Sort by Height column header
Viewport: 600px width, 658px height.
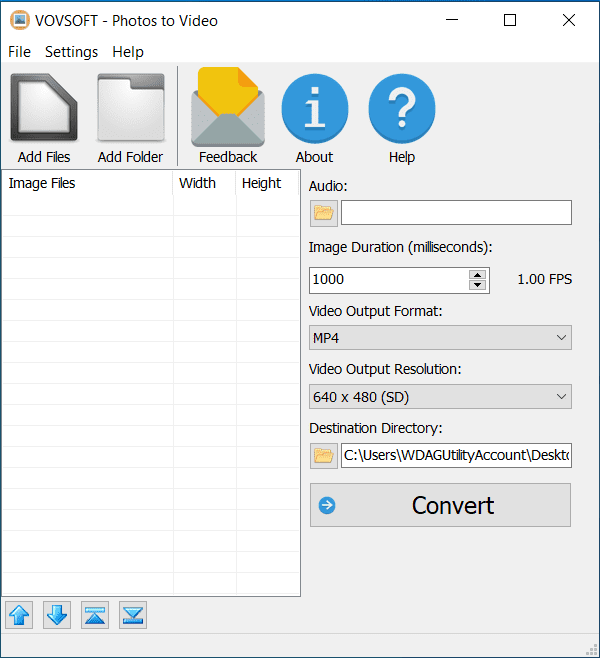[x=267, y=183]
